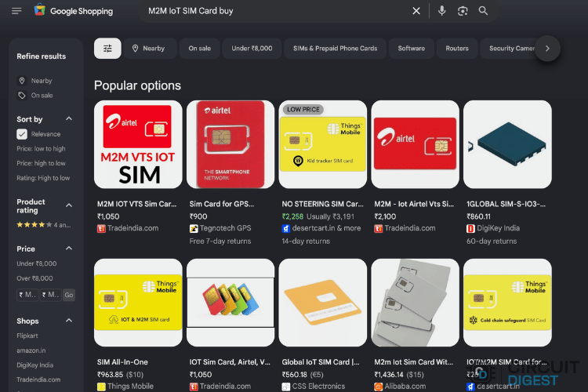The width and height of the screenshot is (588, 392).
Task: Sort by Rating: High to low
Action: click(43, 178)
